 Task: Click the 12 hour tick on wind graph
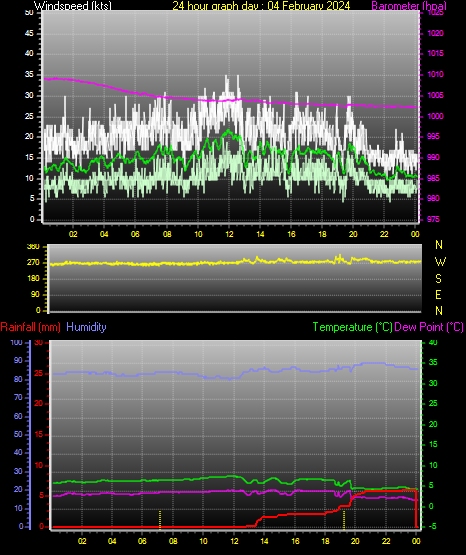tap(229, 234)
